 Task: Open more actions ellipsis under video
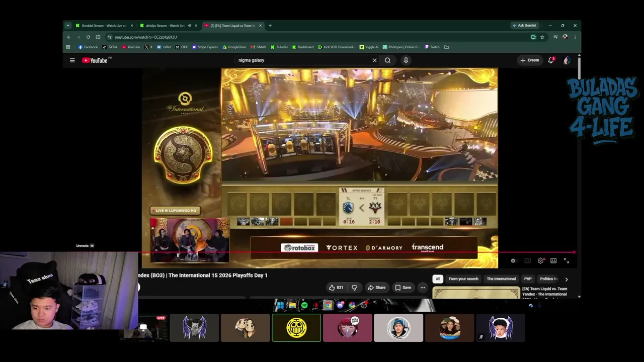point(423,288)
